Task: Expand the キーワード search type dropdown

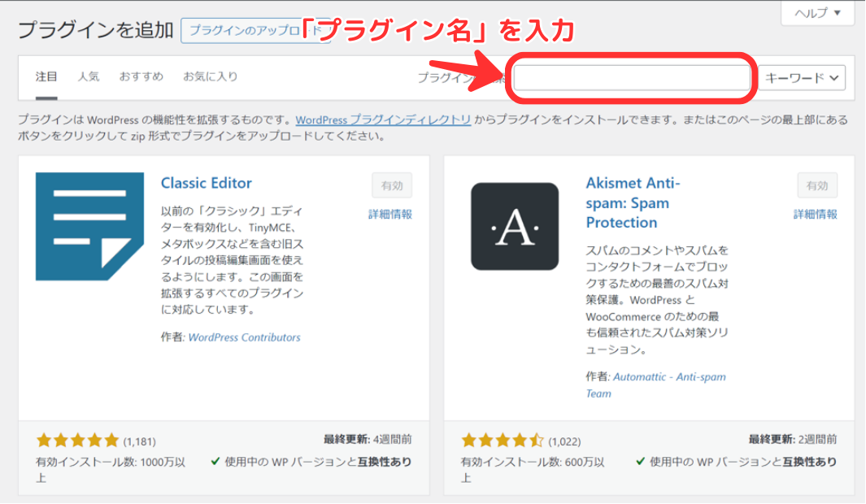Action: 802,78
